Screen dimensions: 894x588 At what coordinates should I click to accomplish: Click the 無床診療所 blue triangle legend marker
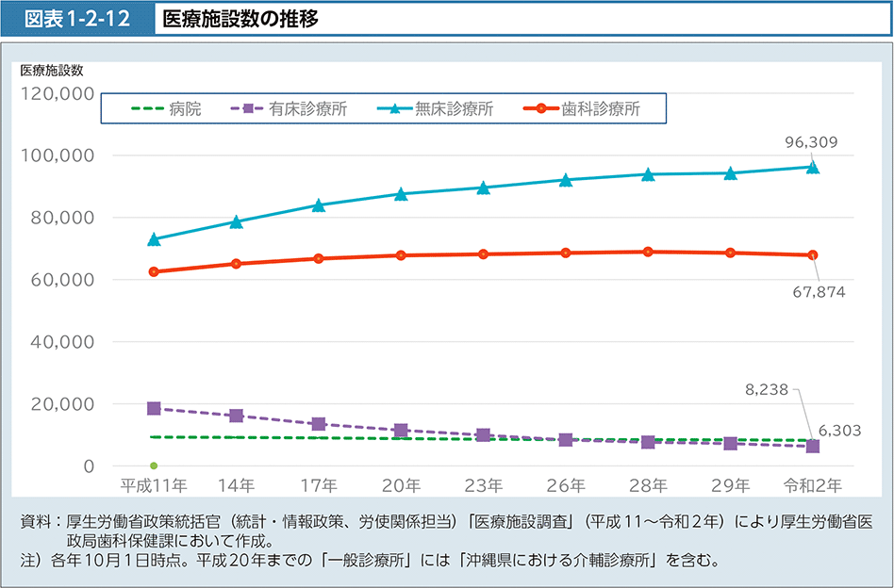tap(393, 109)
